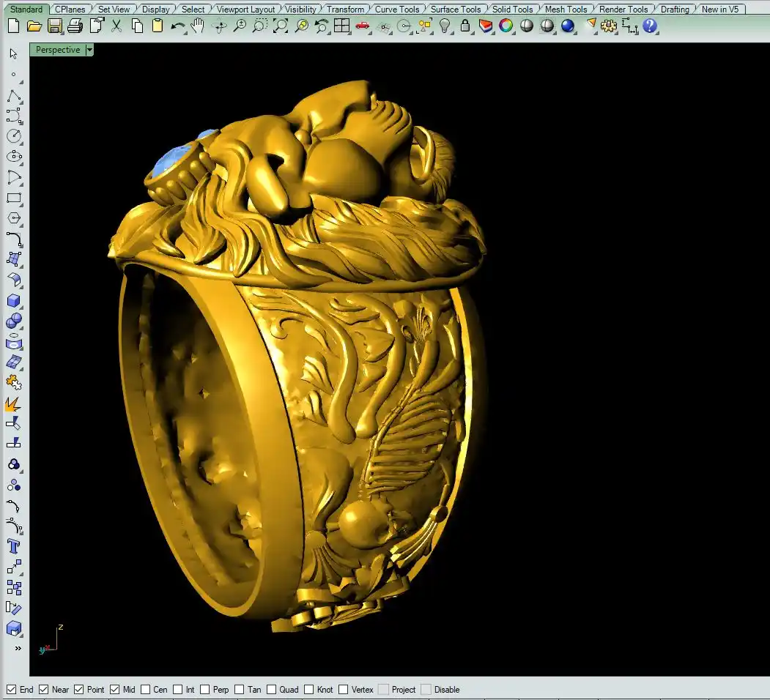Click the padlock Lock objects icon

pos(465,26)
